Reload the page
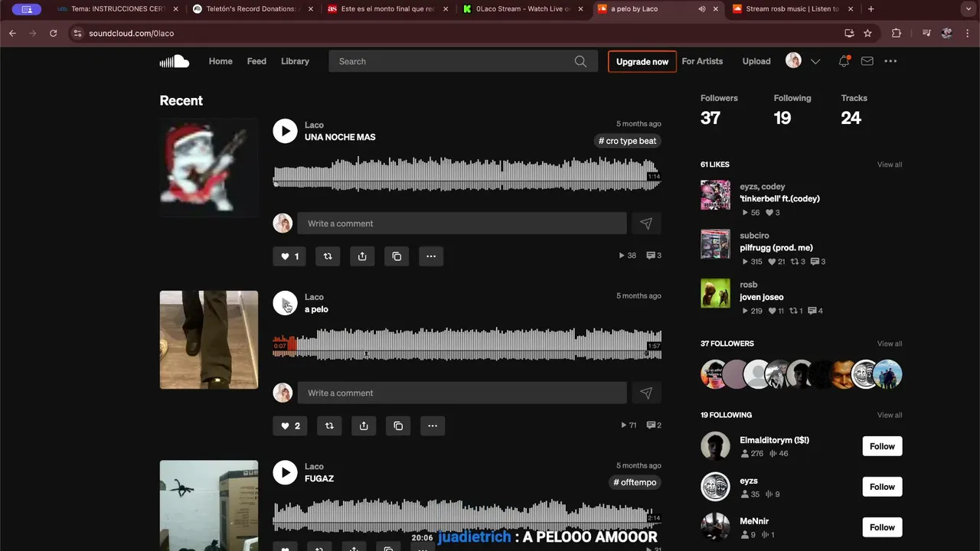980x551 pixels. 53,34
